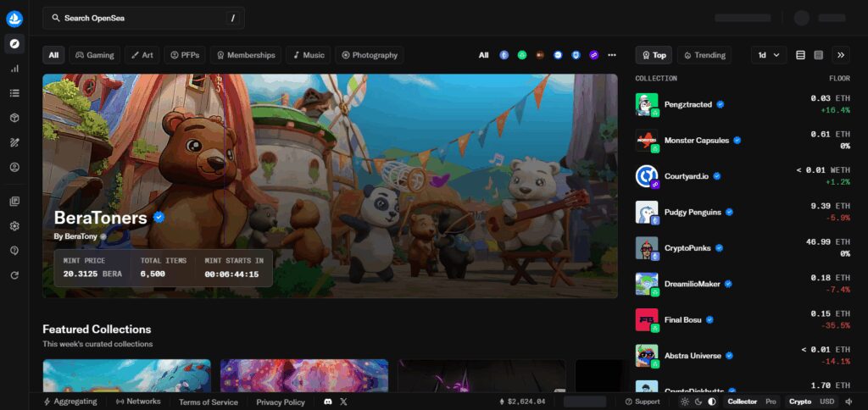Open the stats bar-chart icon in sidebar

point(15,69)
